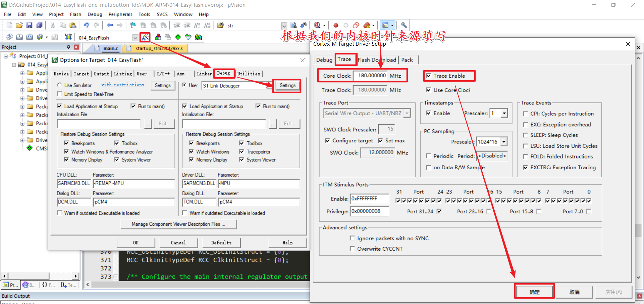Select the Use Simulator radio button
Viewport: 644px width, 304px height.
point(60,85)
